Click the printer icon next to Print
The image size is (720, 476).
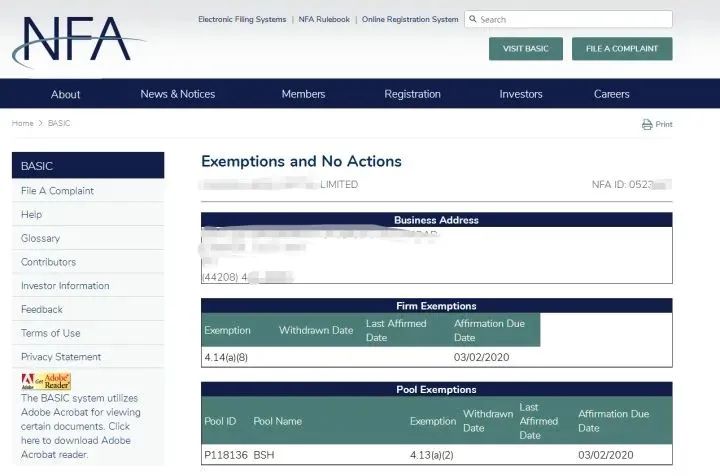(x=647, y=125)
